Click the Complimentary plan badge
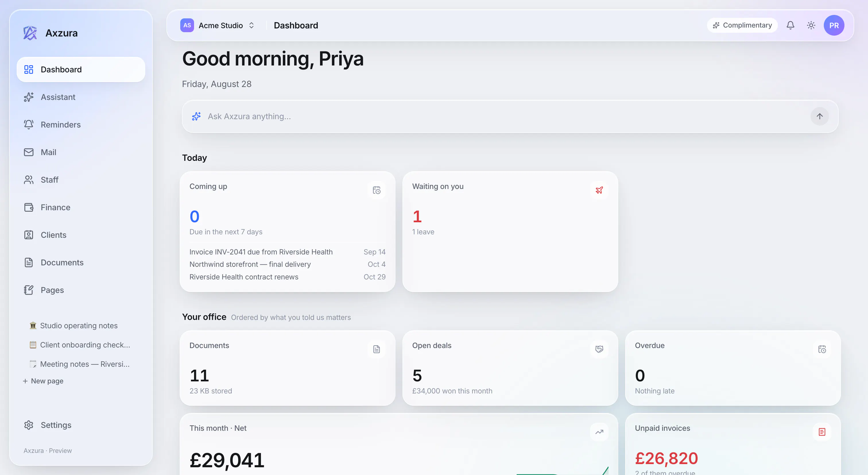The image size is (868, 475). [742, 25]
